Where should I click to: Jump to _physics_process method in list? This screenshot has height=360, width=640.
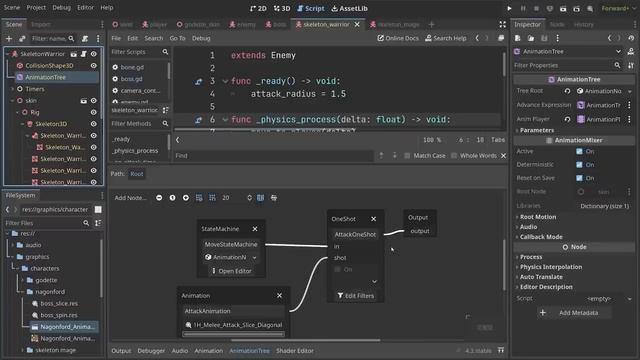(136, 151)
